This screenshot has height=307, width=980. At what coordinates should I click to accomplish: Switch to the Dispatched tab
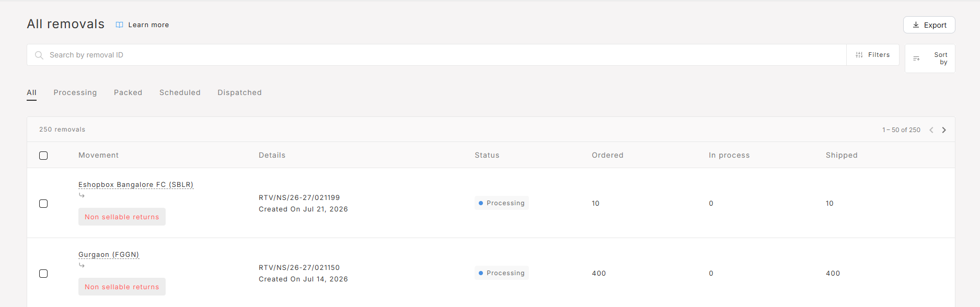(x=239, y=92)
